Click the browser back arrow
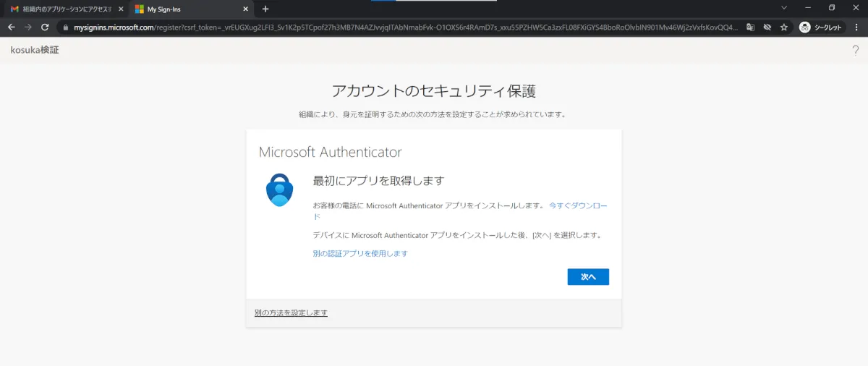 pos(12,27)
